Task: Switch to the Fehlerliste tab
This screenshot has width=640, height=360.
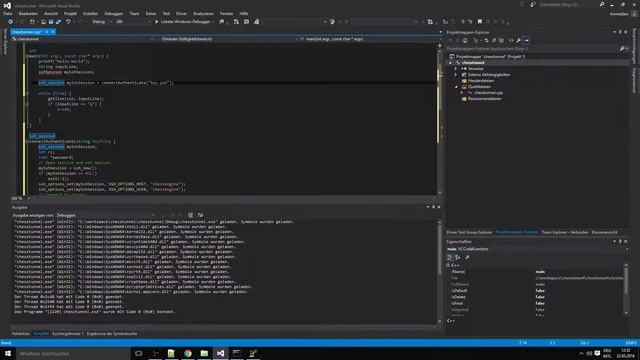Action: pyautogui.click(x=20, y=333)
